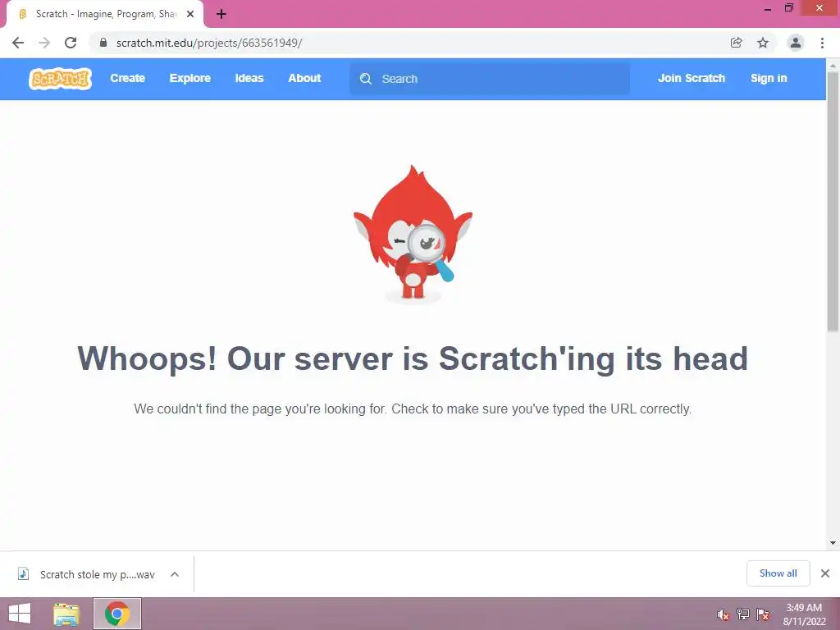The width and height of the screenshot is (840, 630).
Task: Click the network icon in system tray
Action: [743, 614]
